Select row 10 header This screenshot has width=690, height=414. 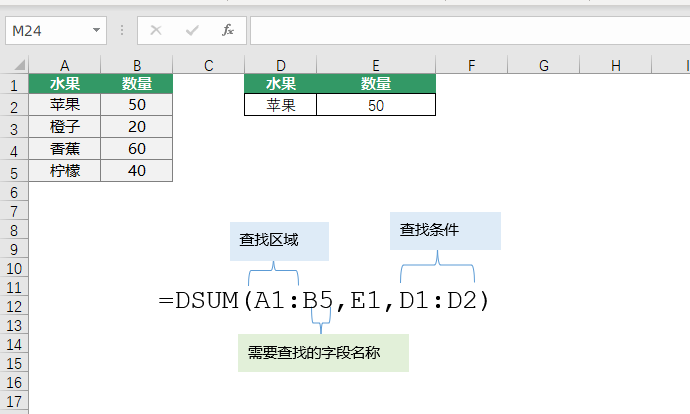point(14,268)
